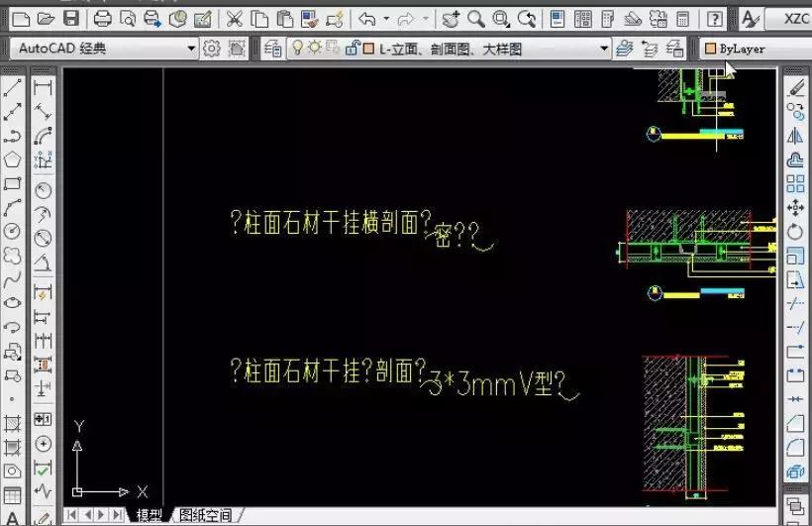Select the Rectangle draw tool
This screenshot has width=812, height=526.
coord(13,183)
